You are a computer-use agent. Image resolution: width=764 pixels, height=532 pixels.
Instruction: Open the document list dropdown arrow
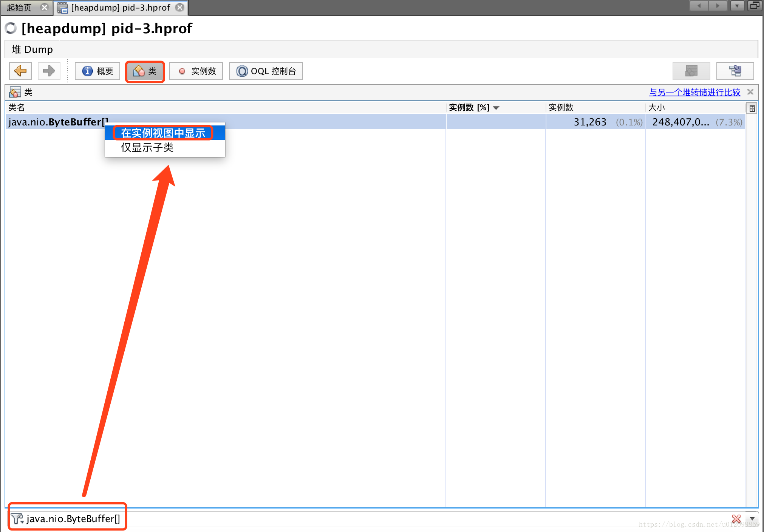(737, 6)
